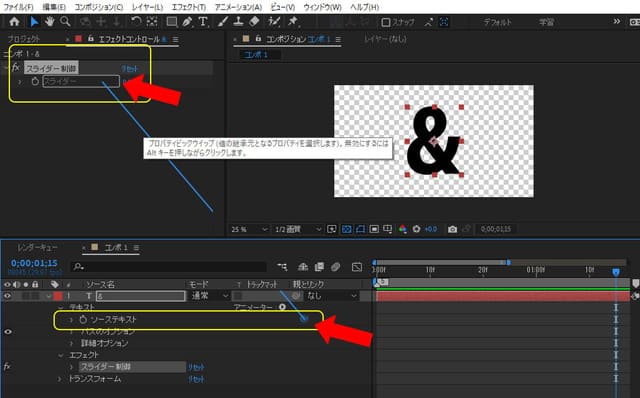The width and height of the screenshot is (640, 398).
Task: Expand the スライダー property in Effect Controls
Action: (x=20, y=82)
